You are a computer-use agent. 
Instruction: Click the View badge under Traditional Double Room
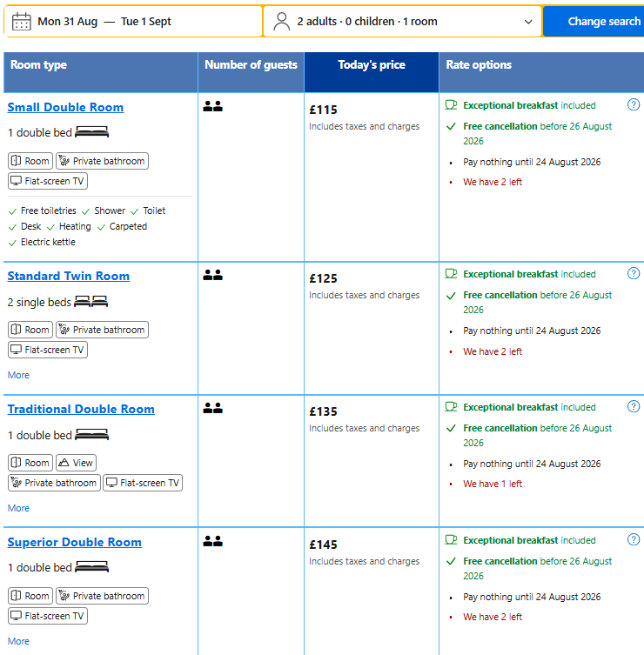tap(76, 463)
